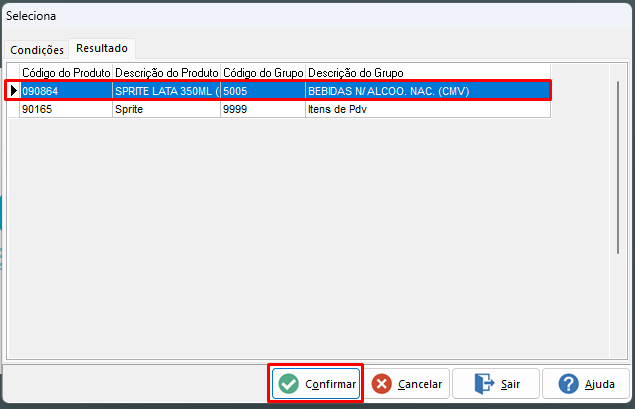The height and width of the screenshot is (409, 635).
Task: Click group code cell 9999
Action: coord(263,109)
